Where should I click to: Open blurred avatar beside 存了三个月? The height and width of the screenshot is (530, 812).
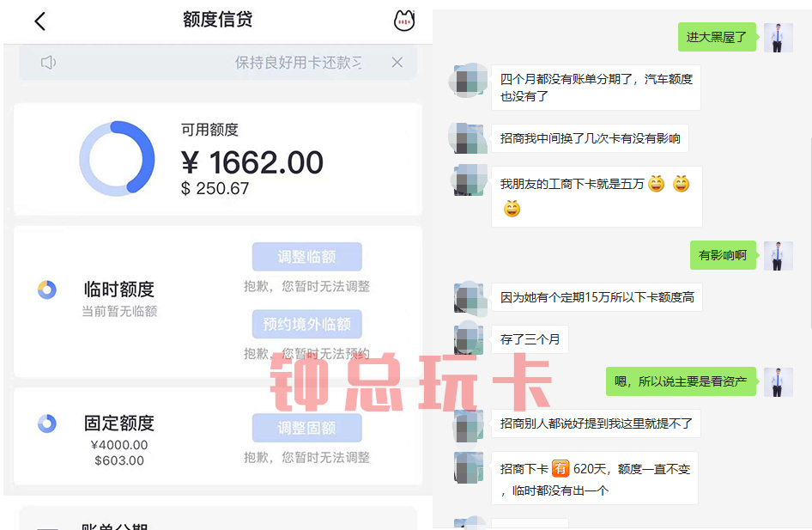469,338
